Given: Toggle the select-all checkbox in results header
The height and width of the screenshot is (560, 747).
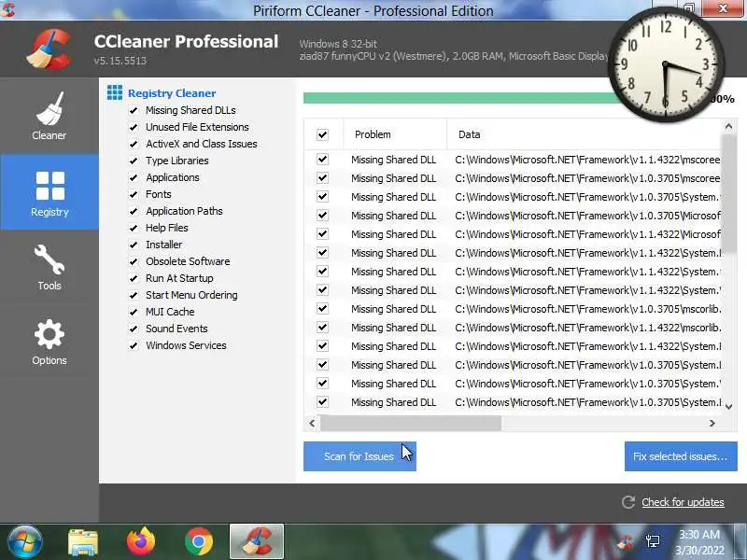Looking at the screenshot, I should click(322, 134).
